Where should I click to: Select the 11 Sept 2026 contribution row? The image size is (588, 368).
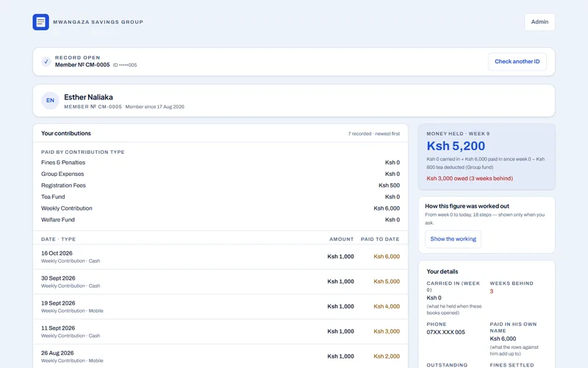click(x=220, y=332)
